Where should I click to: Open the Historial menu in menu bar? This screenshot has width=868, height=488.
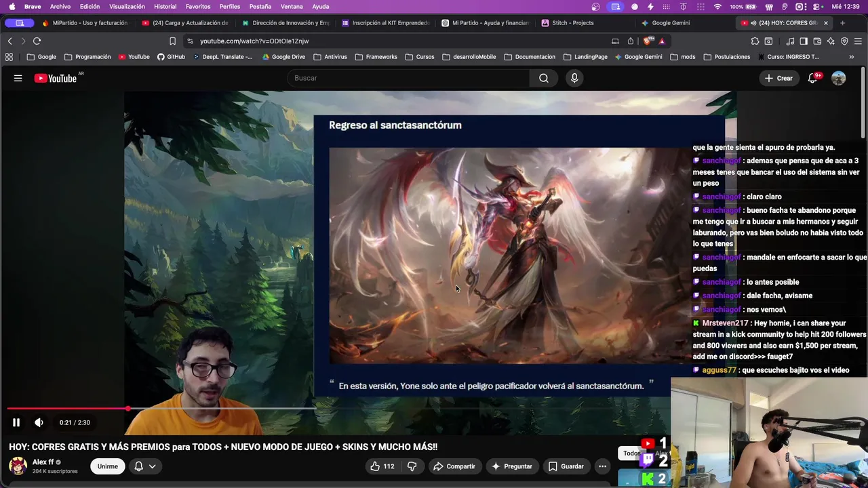[165, 7]
